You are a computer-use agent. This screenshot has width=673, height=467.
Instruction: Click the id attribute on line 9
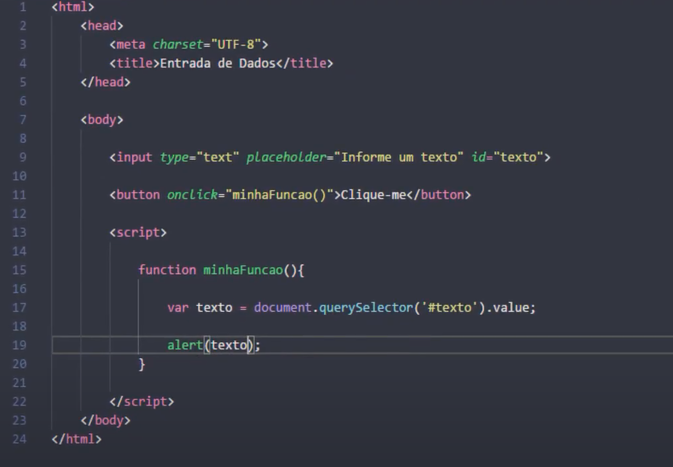pos(478,158)
